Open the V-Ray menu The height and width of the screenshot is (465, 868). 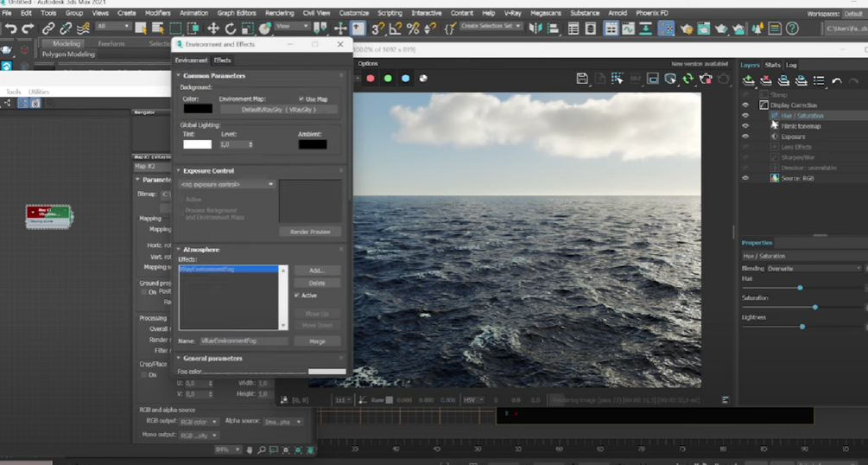coord(512,13)
